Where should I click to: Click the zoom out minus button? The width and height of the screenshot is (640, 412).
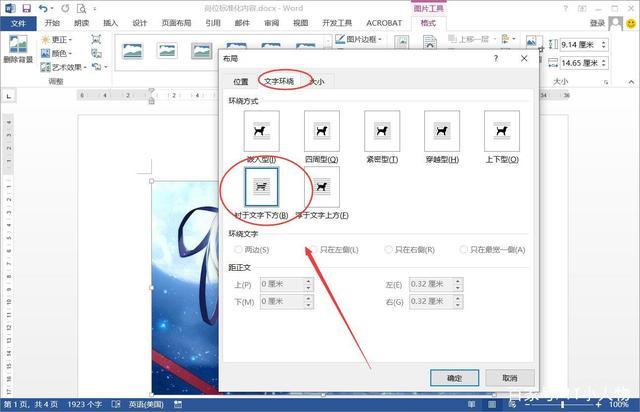point(527,404)
